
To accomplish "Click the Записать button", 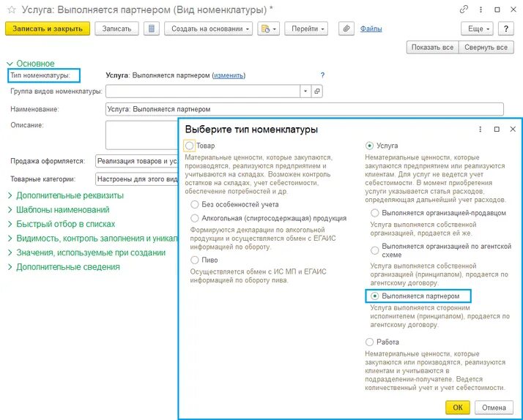I will pos(116,29).
